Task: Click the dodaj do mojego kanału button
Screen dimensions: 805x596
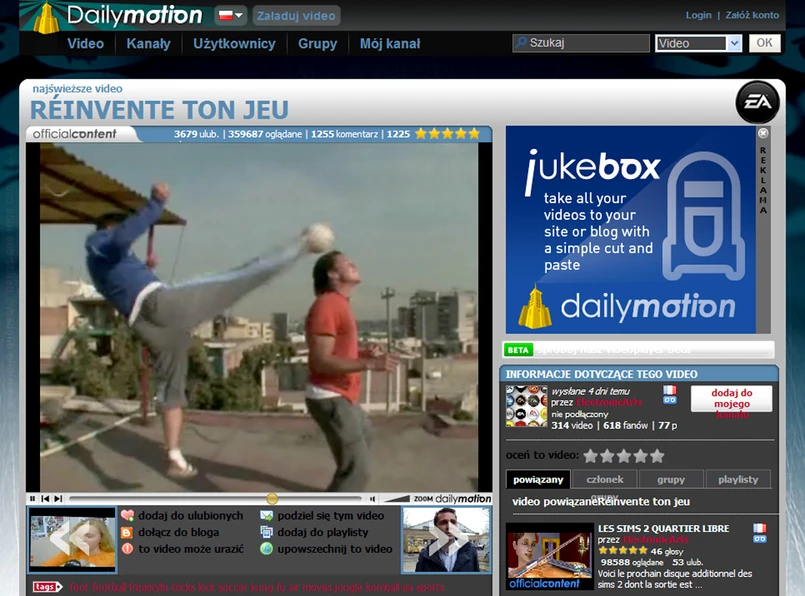Action: (730, 399)
